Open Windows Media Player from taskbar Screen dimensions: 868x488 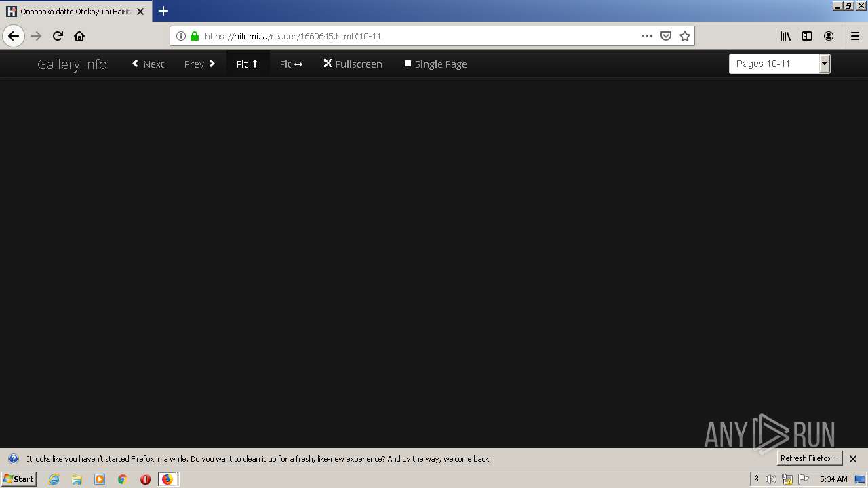[100, 479]
